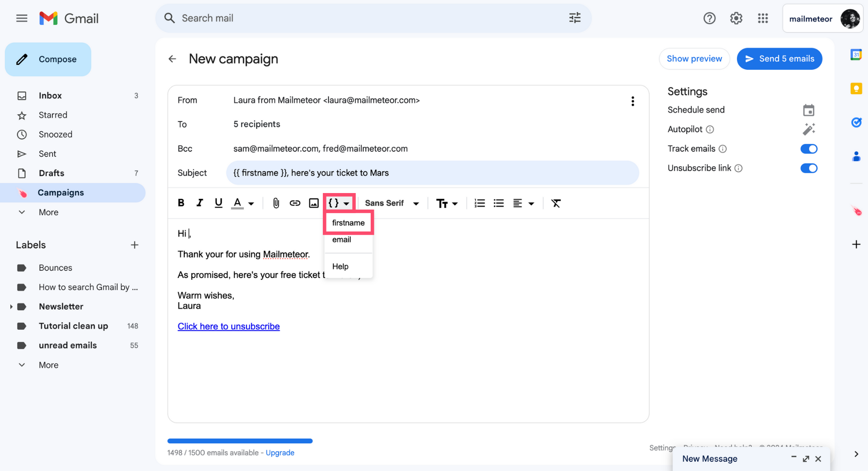
Task: Open the three-dot menu in From row
Action: 632,101
